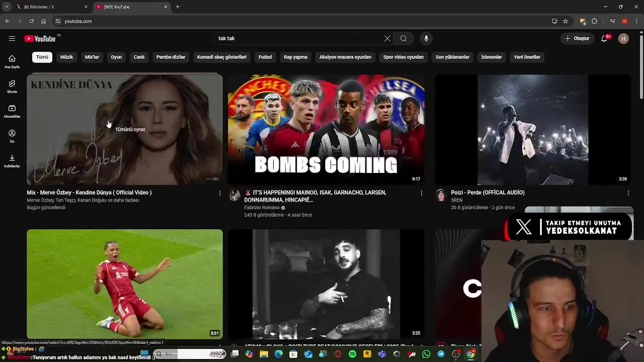
Task: Click the Fabrizio Romano channel avatar
Action: tap(234, 195)
